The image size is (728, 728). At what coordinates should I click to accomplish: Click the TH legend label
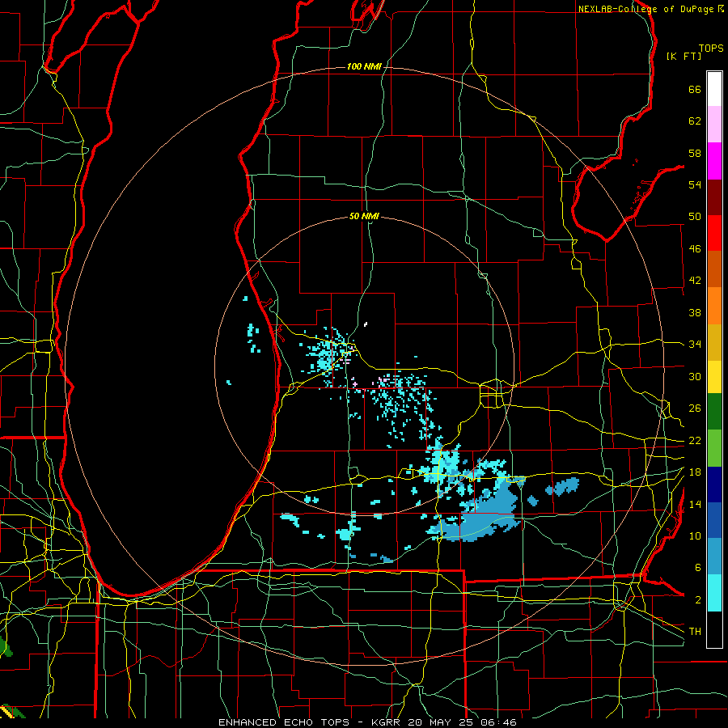[695, 632]
